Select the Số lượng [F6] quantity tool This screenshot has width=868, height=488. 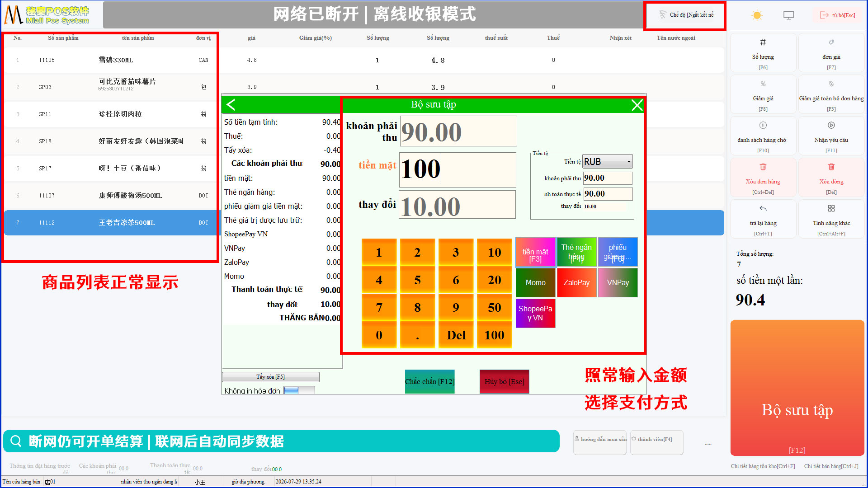tap(763, 53)
